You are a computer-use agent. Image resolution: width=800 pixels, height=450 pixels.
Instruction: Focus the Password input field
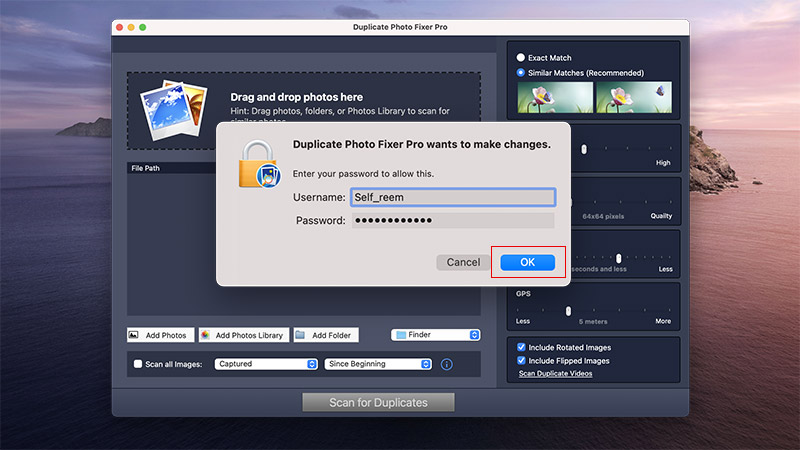[x=453, y=220]
